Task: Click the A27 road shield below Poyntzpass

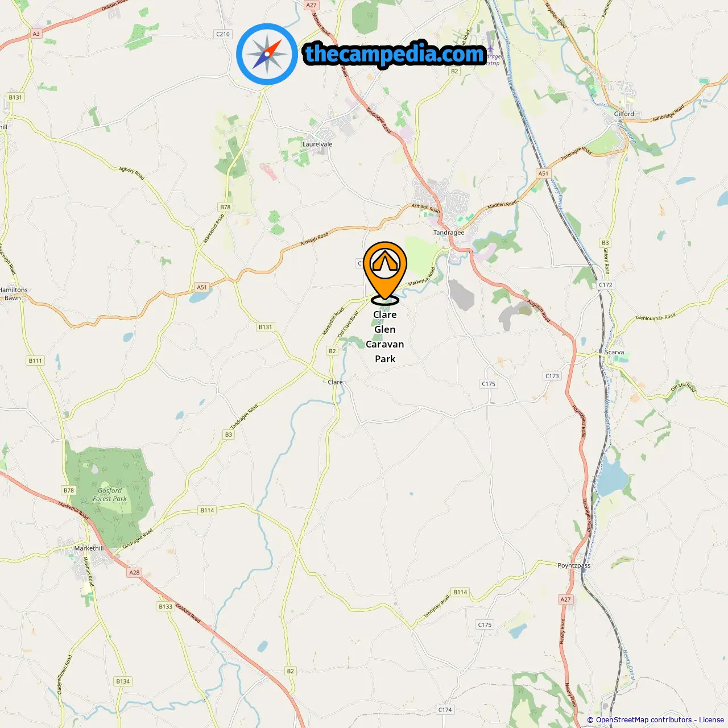Action: point(565,599)
